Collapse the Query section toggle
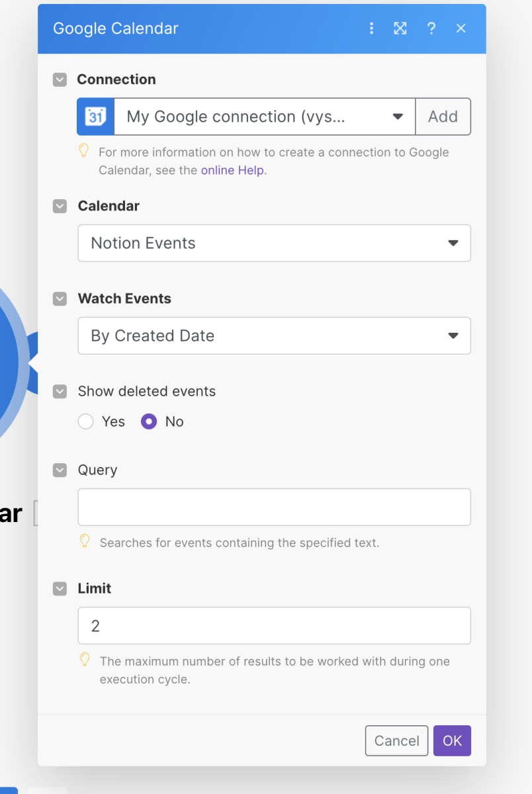The image size is (532, 794). [60, 470]
